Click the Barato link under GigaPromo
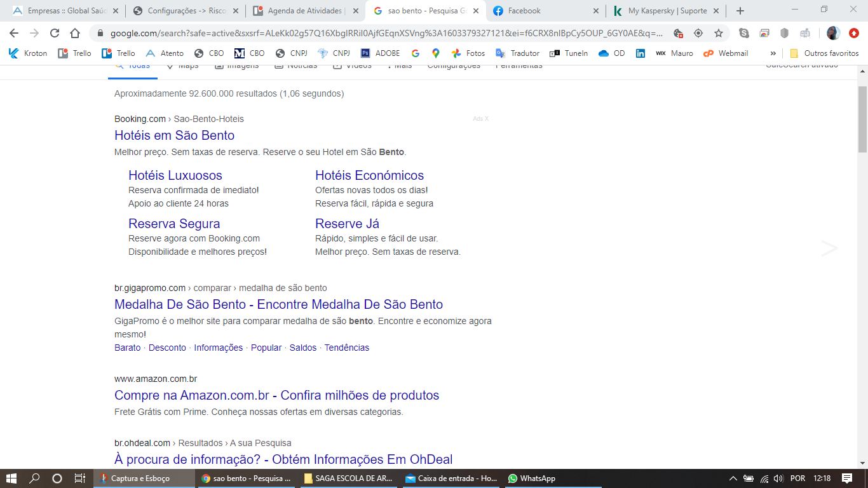 coord(128,348)
